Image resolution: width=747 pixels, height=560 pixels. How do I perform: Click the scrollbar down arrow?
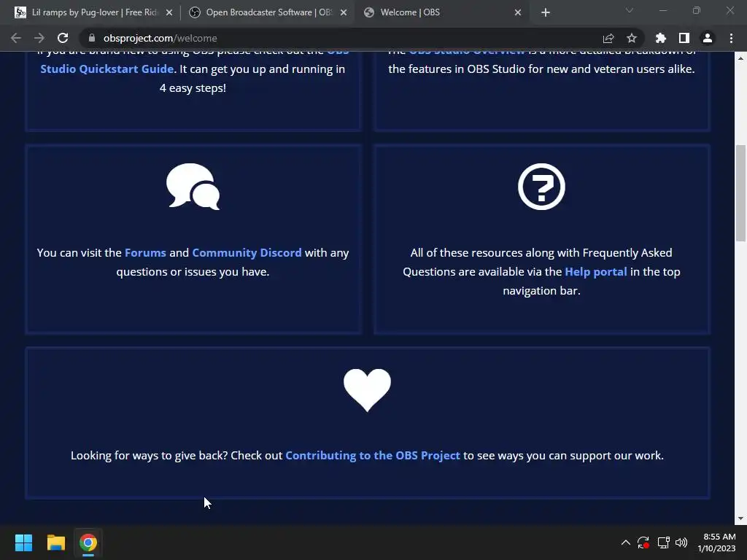(x=740, y=518)
